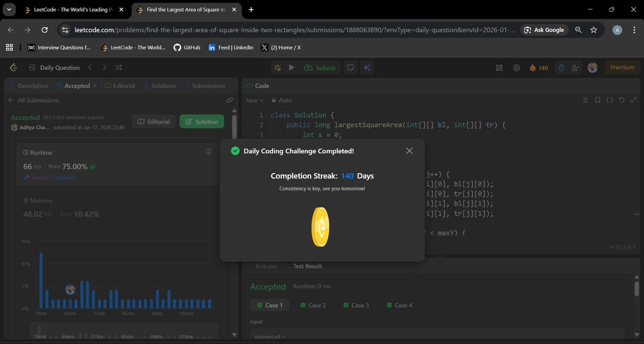Format the code with lines icon
Screen dimensions: 644x344
pos(586,100)
